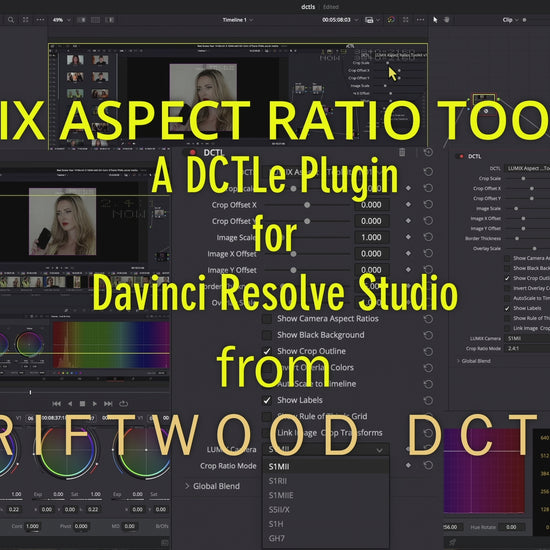Expand Global Blend in right DCTL panel
Image resolution: width=550 pixels, height=550 pixels.
[x=458, y=361]
